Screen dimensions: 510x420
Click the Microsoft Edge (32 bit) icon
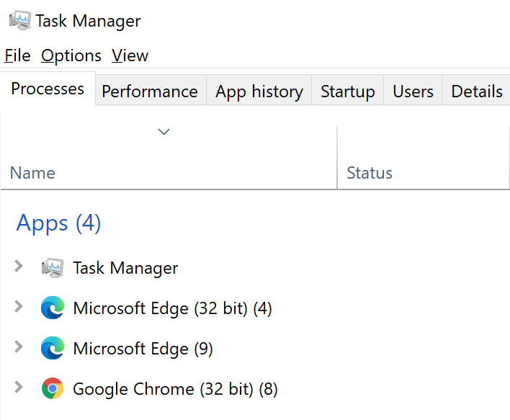53,308
